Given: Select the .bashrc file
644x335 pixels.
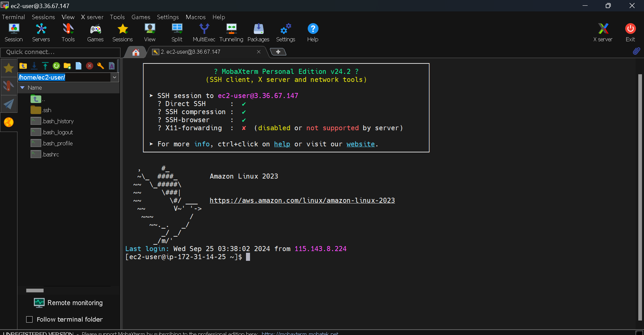Looking at the screenshot, I should coord(51,154).
